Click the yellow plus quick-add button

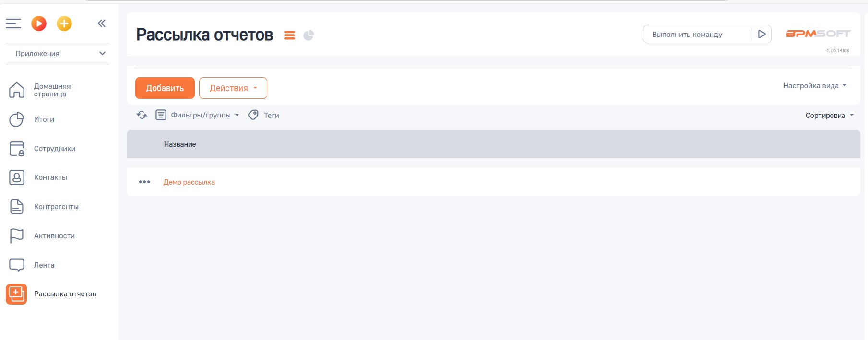(x=64, y=23)
